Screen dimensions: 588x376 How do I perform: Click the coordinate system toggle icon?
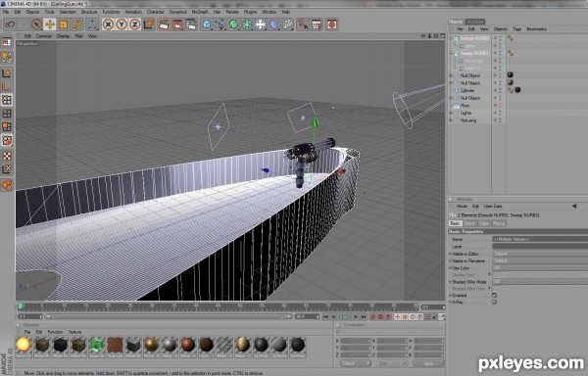click(x=149, y=24)
